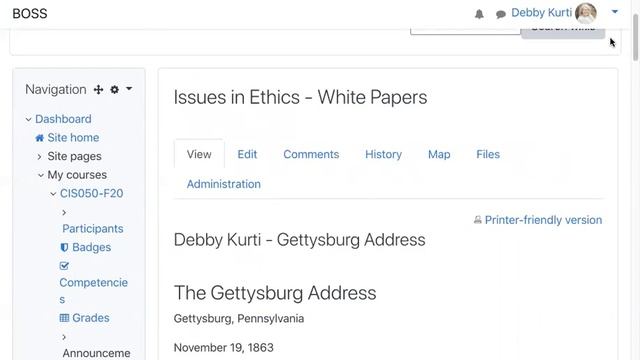Click the Grades table icon
Image resolution: width=640 pixels, height=360 pixels.
(64, 318)
